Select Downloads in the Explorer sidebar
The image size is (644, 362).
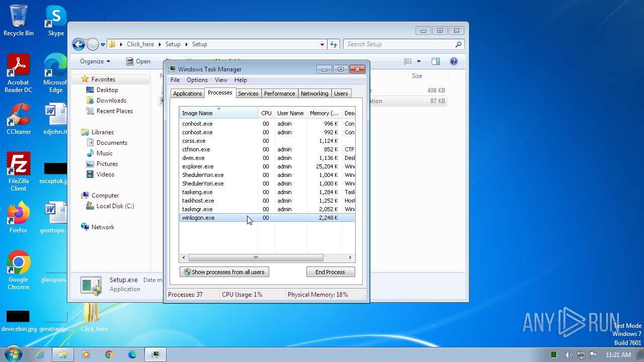(x=111, y=101)
